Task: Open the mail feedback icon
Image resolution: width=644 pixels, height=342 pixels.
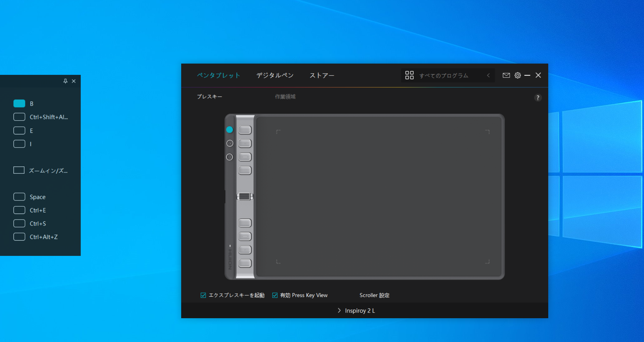Action: click(506, 75)
